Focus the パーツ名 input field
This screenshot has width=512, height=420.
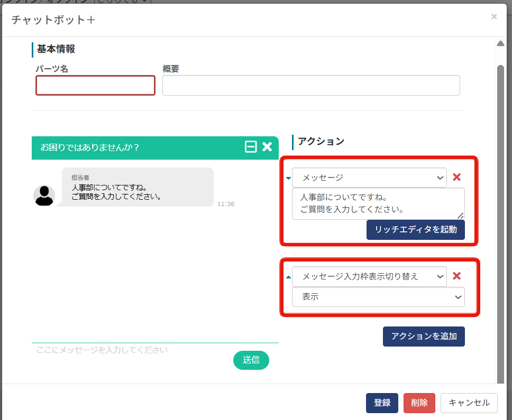(95, 86)
